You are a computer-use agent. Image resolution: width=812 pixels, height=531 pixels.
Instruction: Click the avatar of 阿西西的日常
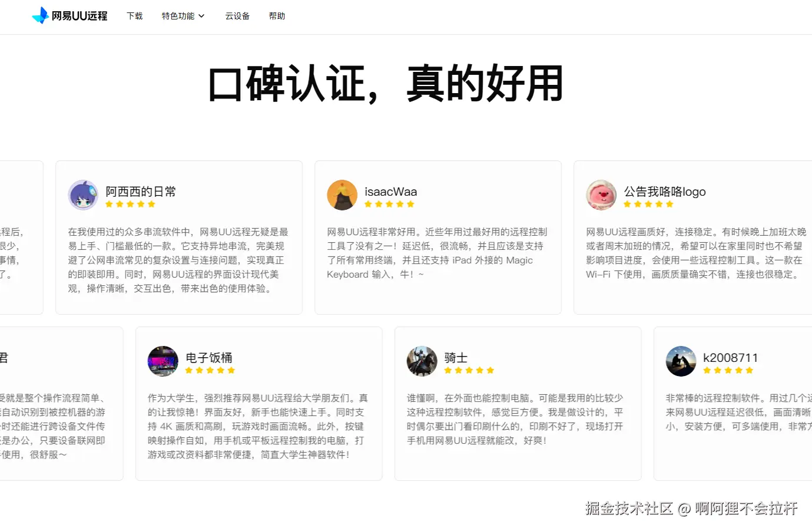pyautogui.click(x=83, y=195)
